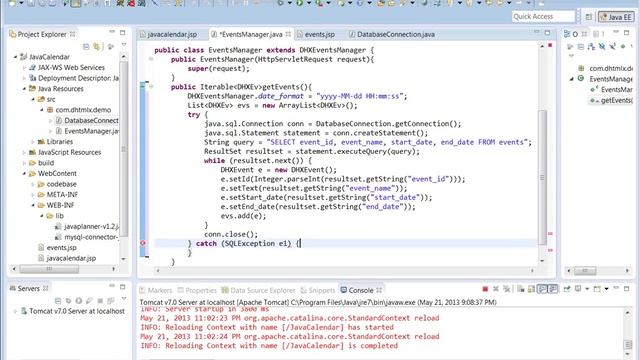Select javaplanner-v1.2 jar under lib
The image size is (640, 360).
(87, 226)
